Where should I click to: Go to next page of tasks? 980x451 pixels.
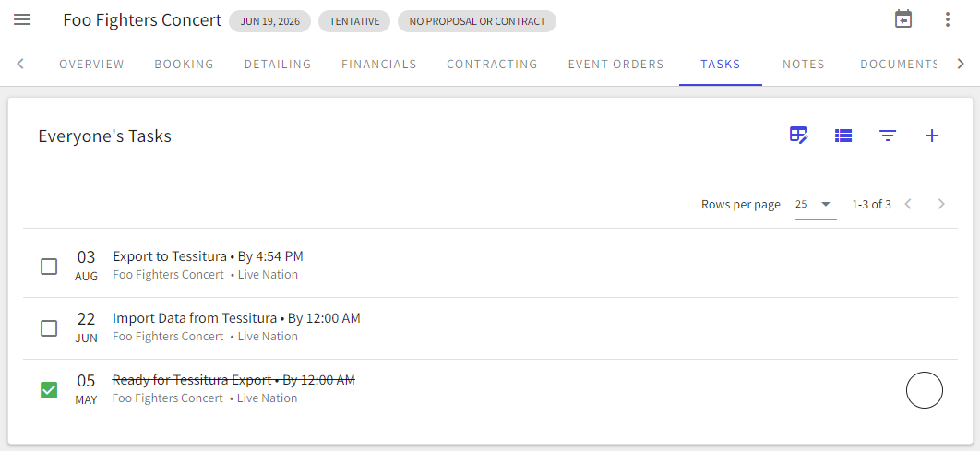click(941, 204)
